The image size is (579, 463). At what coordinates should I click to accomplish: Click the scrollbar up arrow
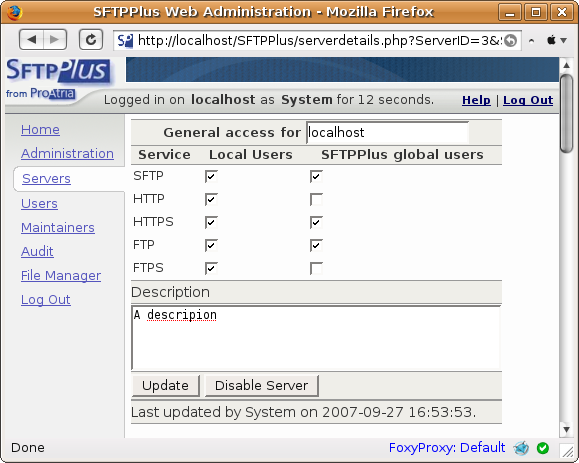566,65
